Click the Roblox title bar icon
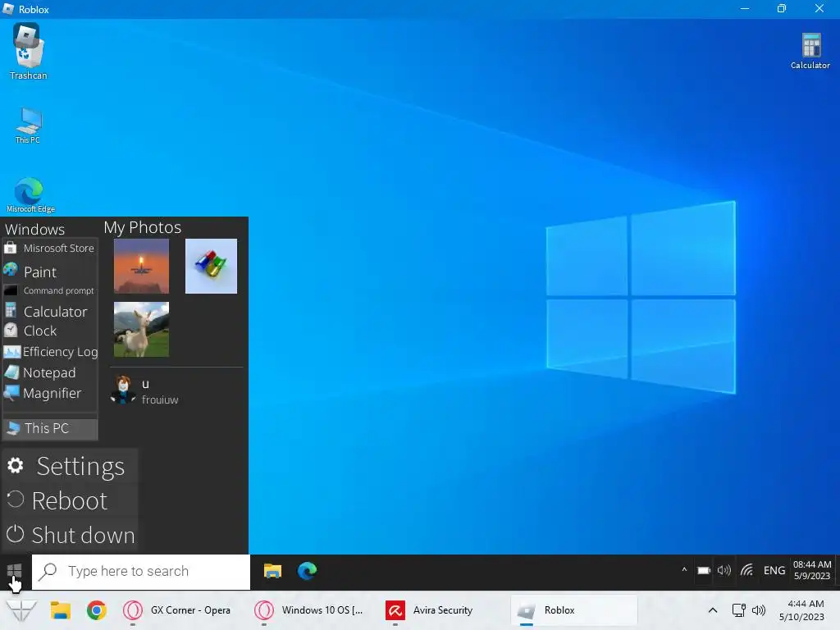This screenshot has height=630, width=840. click(8, 8)
